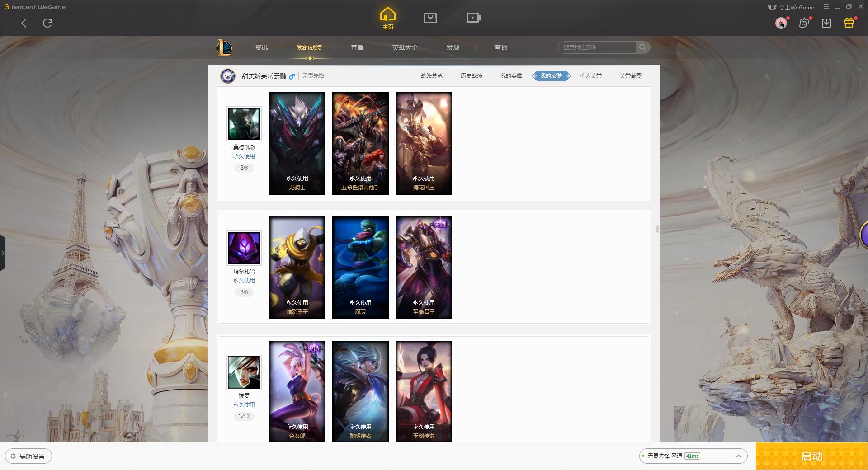Viewport: 868px width, 470px height.
Task: Switch to the 直播 tab
Action: tap(357, 47)
